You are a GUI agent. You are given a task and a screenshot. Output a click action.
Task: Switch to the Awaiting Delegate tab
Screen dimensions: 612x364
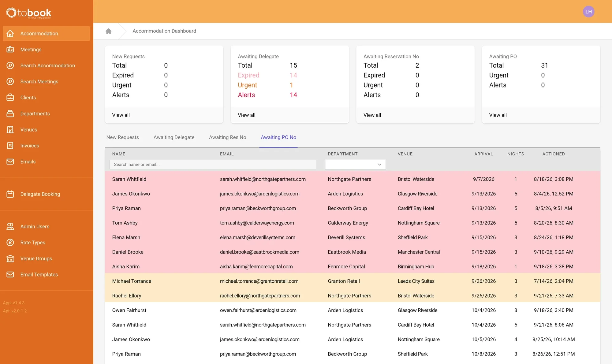click(174, 137)
